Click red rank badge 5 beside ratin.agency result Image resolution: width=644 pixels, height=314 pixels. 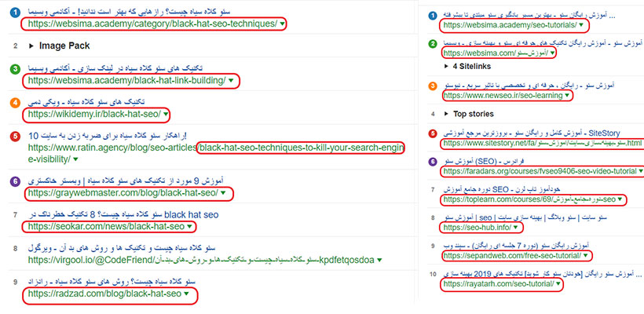click(x=16, y=136)
